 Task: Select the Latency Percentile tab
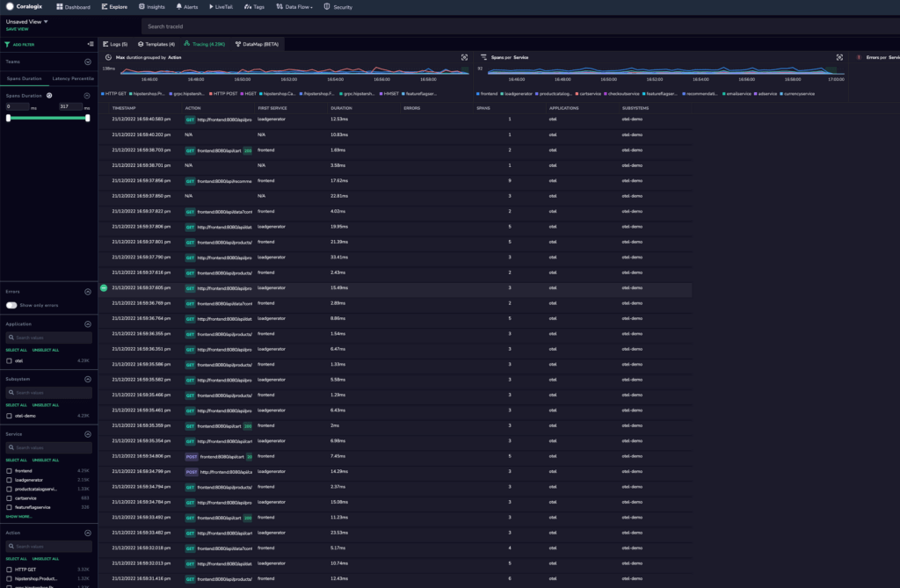tap(73, 79)
